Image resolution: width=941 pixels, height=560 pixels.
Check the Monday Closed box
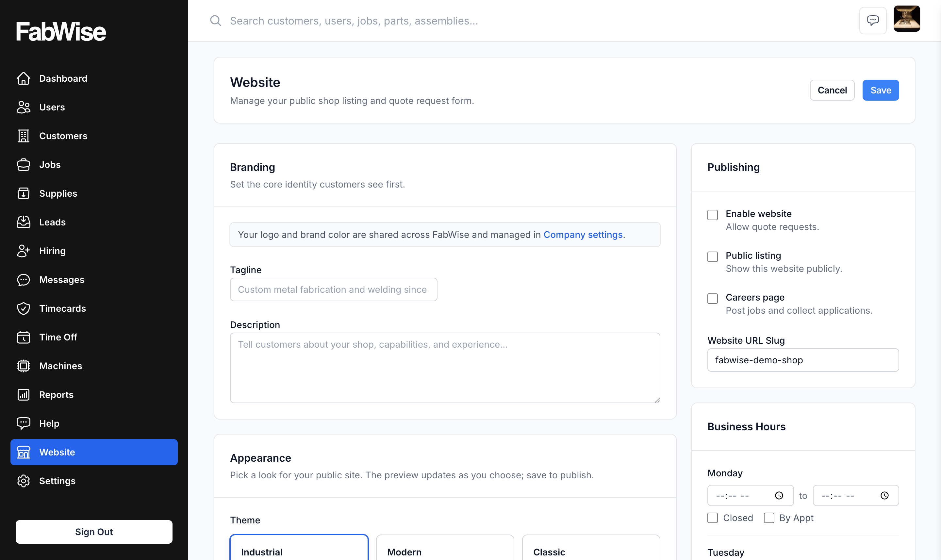[x=712, y=518]
